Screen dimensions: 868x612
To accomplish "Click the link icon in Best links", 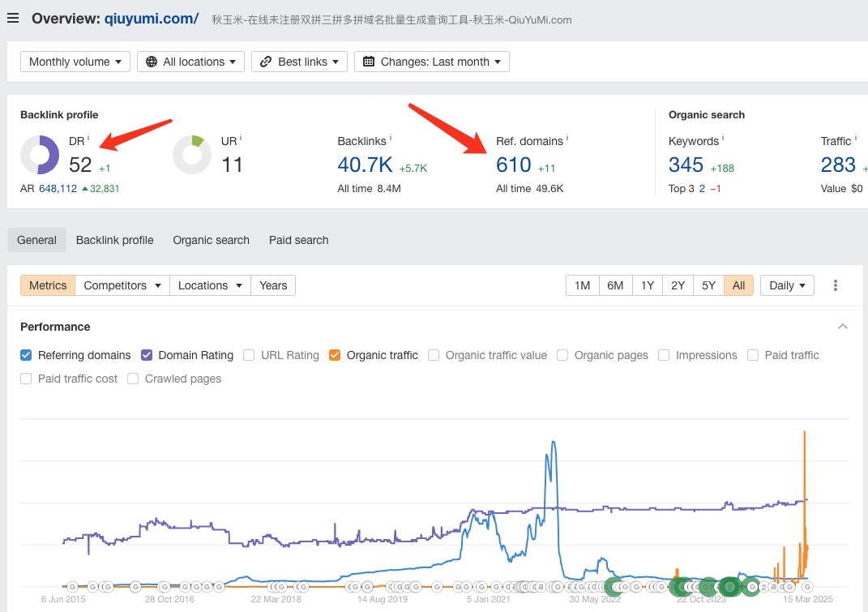I will (x=266, y=62).
